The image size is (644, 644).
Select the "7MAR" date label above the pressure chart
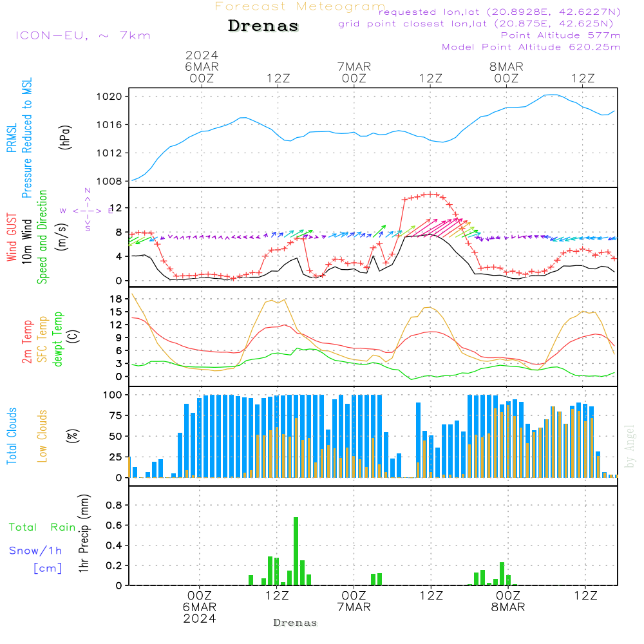(x=354, y=67)
